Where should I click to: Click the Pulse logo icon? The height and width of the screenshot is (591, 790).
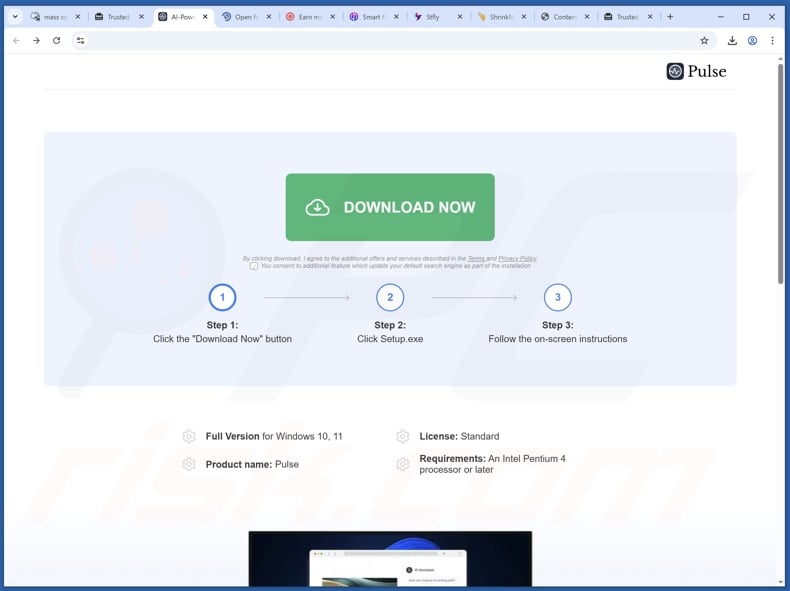675,71
